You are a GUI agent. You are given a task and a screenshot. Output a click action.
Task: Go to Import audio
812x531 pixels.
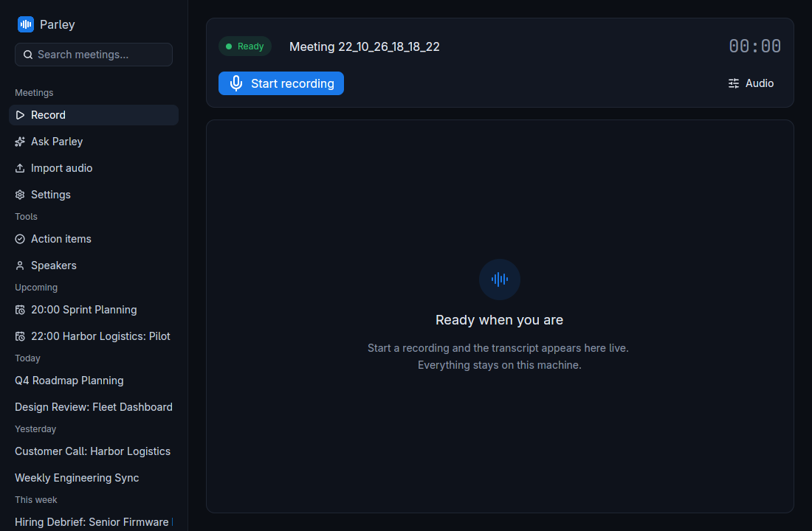pyautogui.click(x=94, y=168)
